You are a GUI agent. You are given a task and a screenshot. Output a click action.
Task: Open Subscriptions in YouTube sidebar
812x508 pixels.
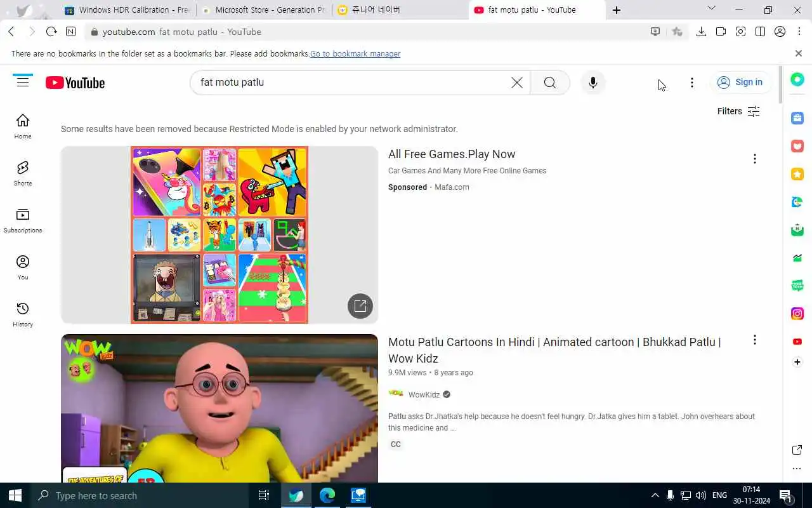point(23,220)
